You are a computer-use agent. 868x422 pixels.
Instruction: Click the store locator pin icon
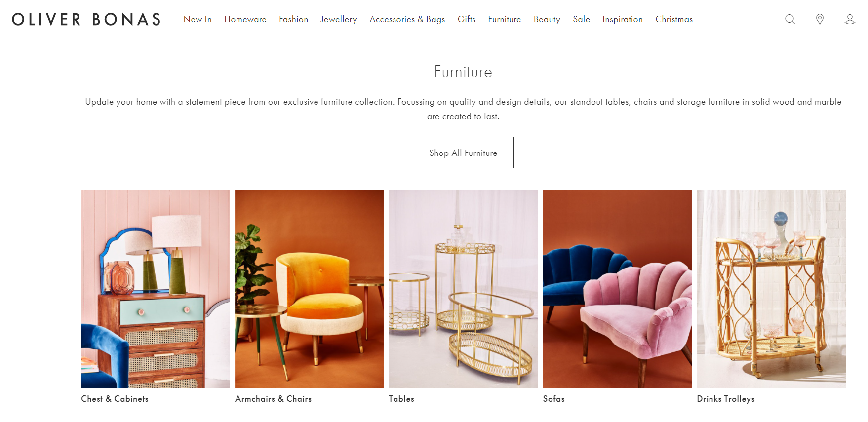[820, 19]
